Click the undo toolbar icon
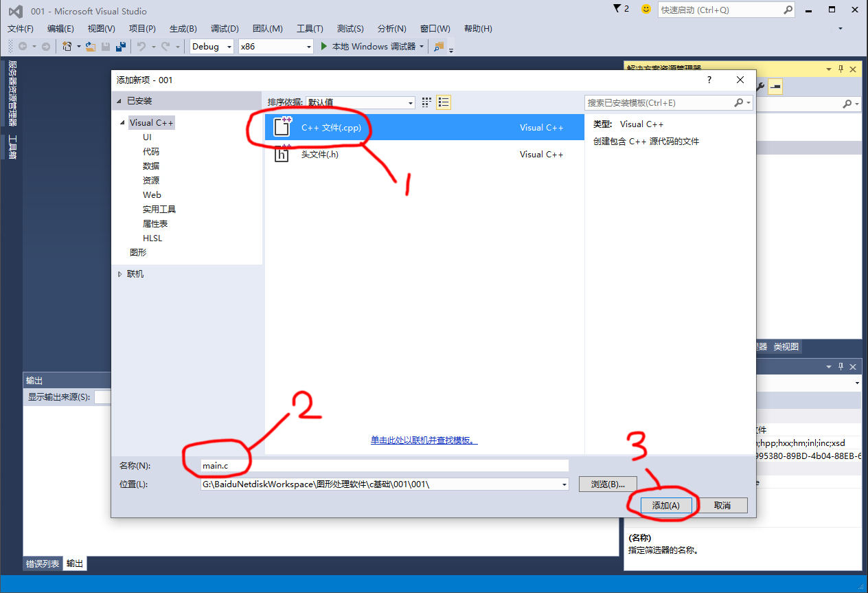Screen dimensions: 868x593 tap(141, 46)
